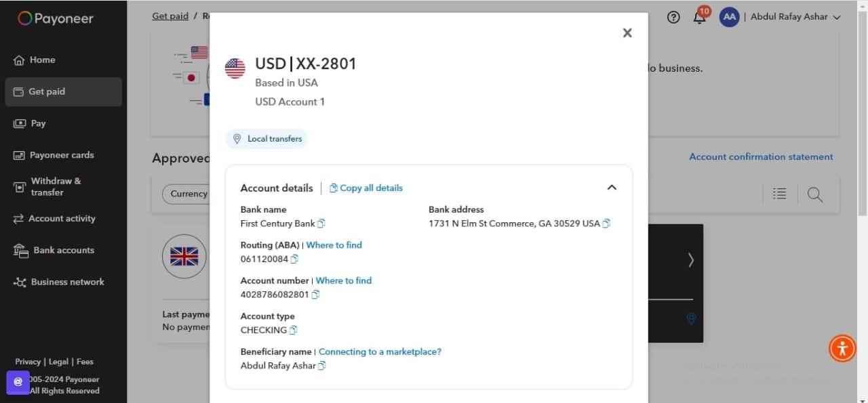This screenshot has width=868, height=403.
Task: Click the routing number 061120084
Action: click(x=264, y=259)
